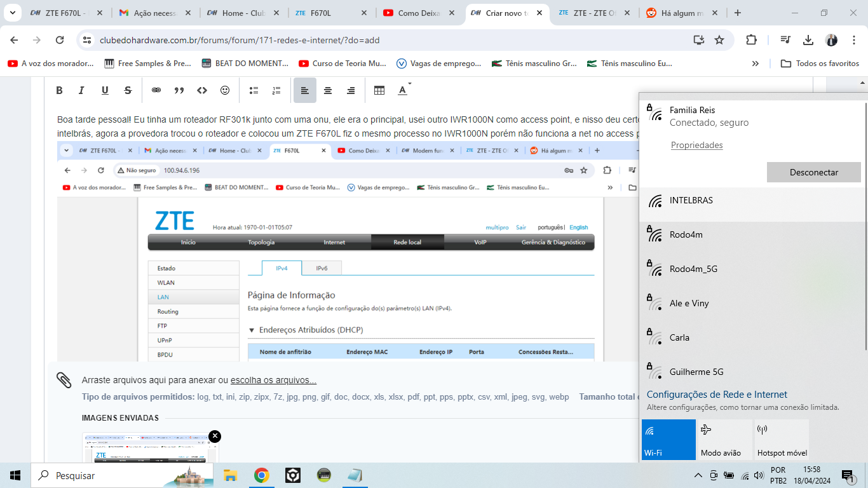Switch to the YouTube Como Deixar tab
This screenshot has width=868, height=488.
coord(417,13)
